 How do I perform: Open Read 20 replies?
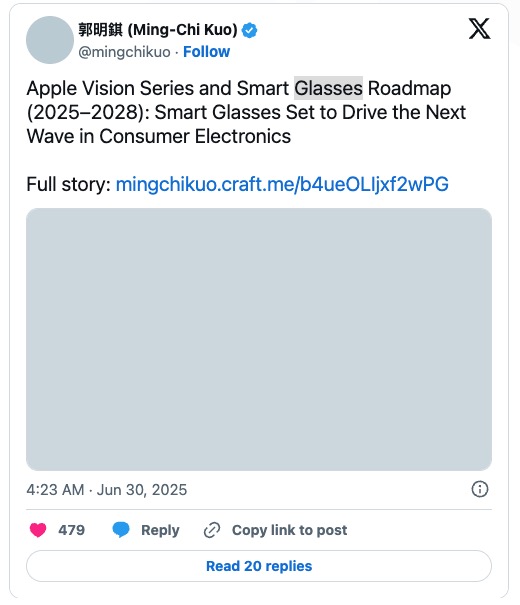click(x=259, y=566)
